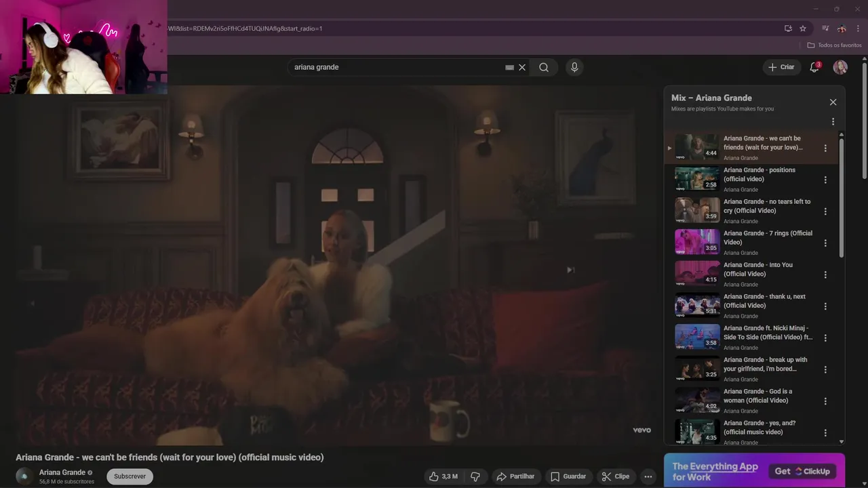Open options for 7 rings video
Screen dimensions: 868x488
click(x=825, y=243)
